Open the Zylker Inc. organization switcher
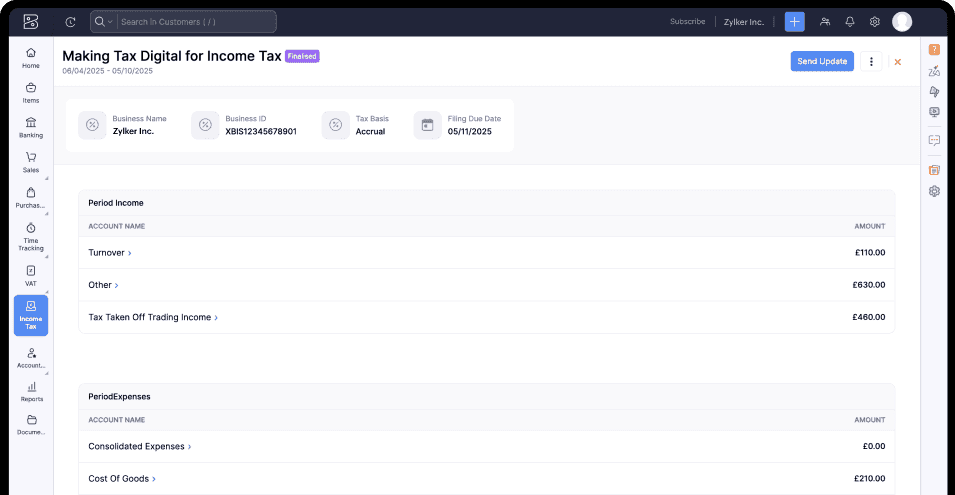The width and height of the screenshot is (955, 495). pyautogui.click(x=744, y=22)
